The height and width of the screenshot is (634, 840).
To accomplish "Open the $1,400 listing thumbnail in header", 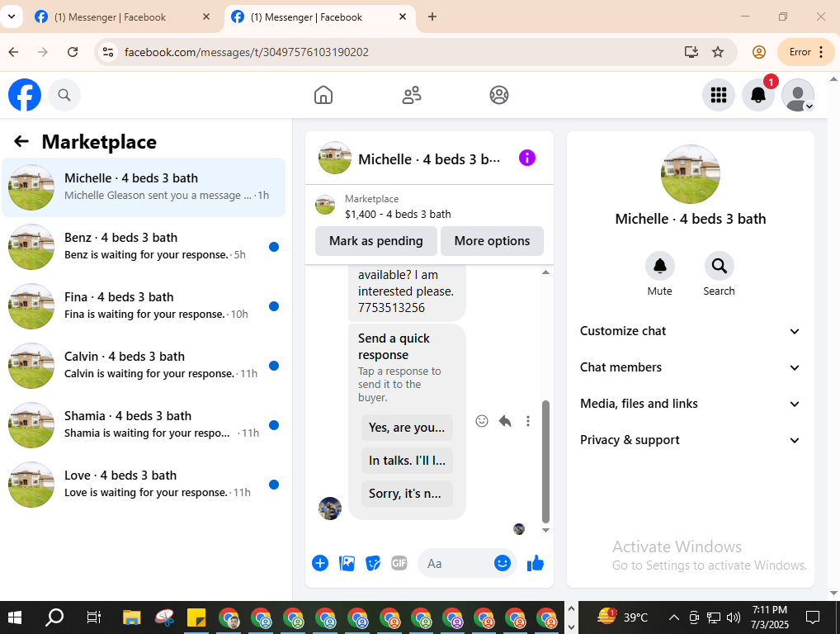I will (324, 205).
